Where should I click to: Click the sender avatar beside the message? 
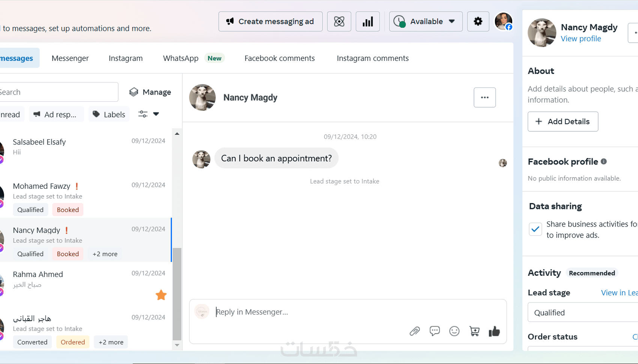(x=202, y=159)
